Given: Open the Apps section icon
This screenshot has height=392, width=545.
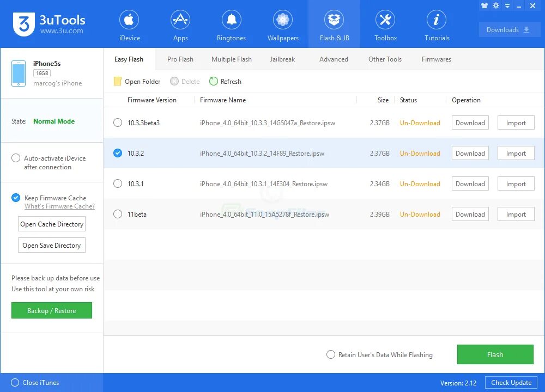Looking at the screenshot, I should (180, 20).
